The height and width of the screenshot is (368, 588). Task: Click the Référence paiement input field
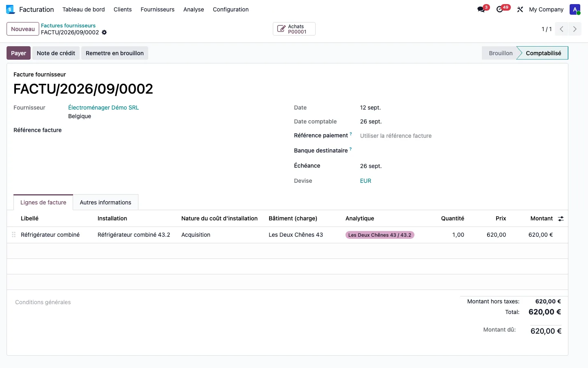460,136
